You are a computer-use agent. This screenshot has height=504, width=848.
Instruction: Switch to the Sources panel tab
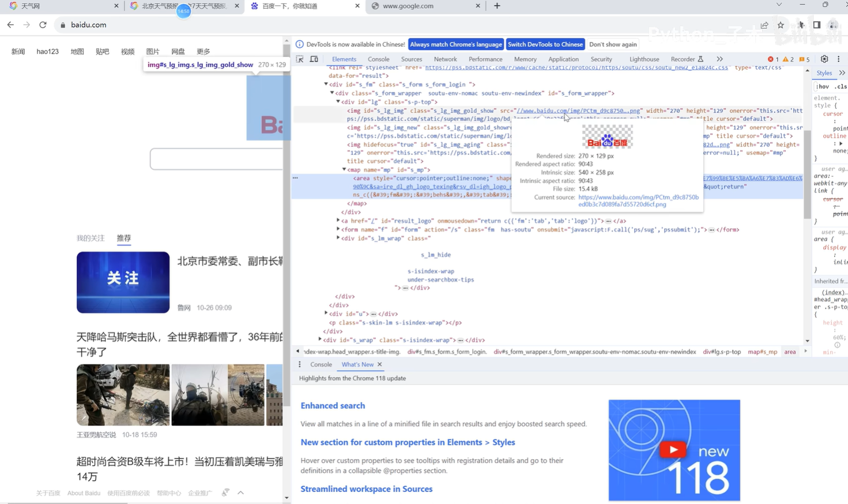pyautogui.click(x=412, y=59)
